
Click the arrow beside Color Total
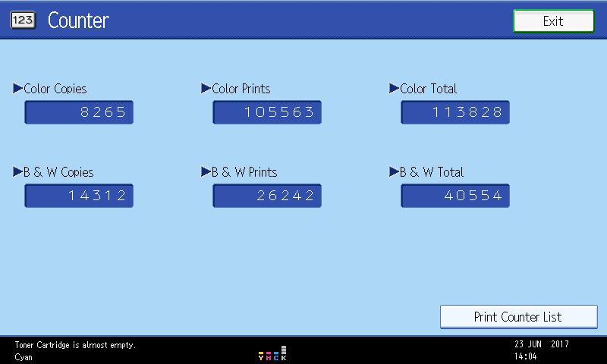[x=394, y=89]
